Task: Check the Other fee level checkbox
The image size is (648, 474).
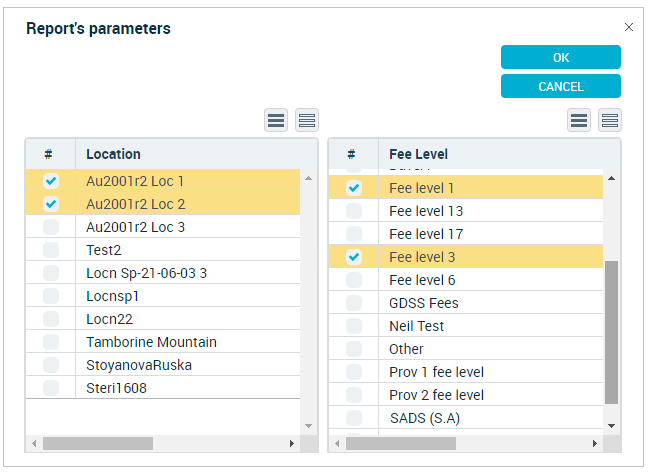Action: (354, 349)
